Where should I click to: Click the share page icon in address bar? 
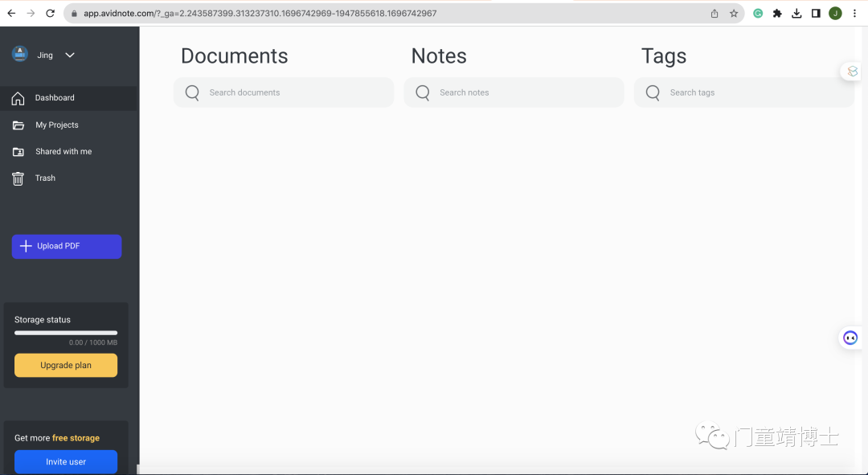click(x=714, y=14)
